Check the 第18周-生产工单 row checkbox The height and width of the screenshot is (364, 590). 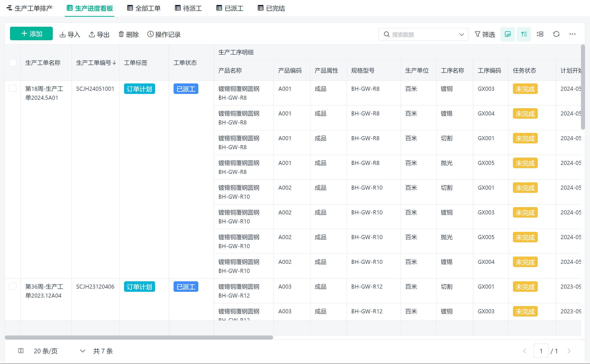(x=13, y=88)
